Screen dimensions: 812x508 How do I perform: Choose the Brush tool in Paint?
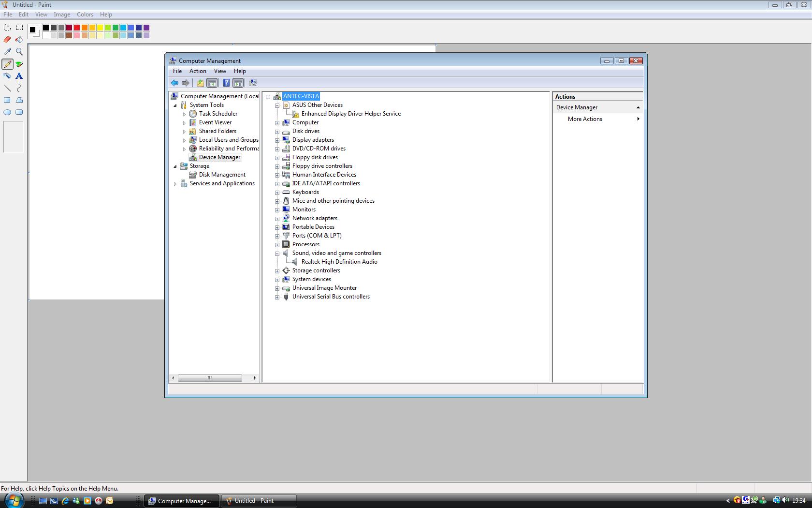(19, 64)
